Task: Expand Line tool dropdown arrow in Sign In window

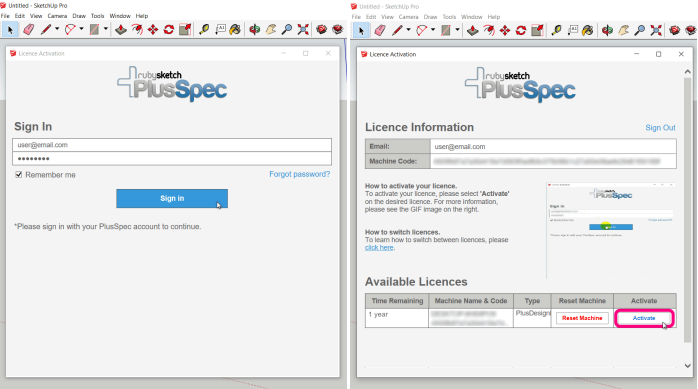Action: [x=57, y=29]
